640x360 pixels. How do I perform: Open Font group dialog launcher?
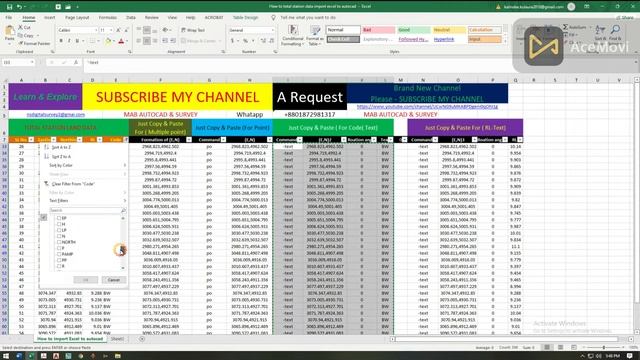pyautogui.click(x=130, y=52)
